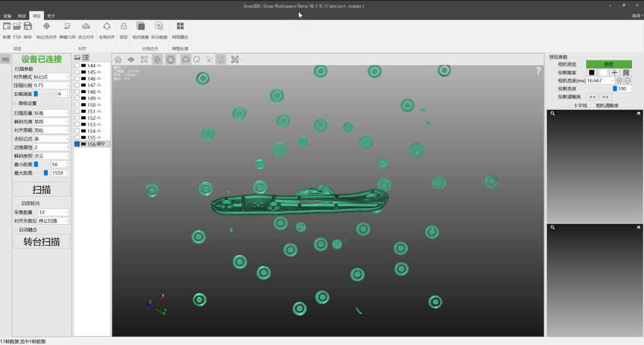This screenshot has height=345, width=644.
Task: Decrease camera brightness with minus circle
Action: tap(627, 81)
